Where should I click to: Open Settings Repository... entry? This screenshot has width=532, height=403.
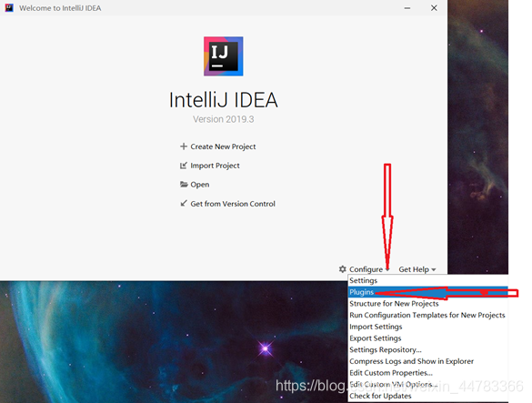click(428, 349)
